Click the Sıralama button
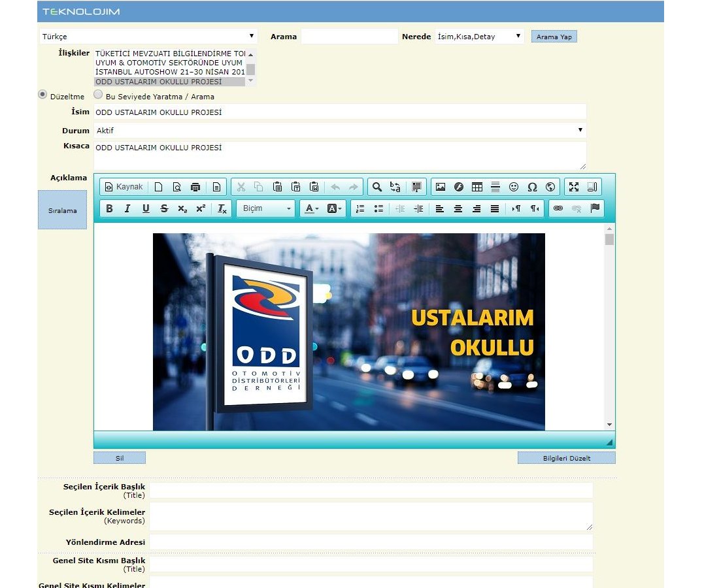 click(x=62, y=210)
